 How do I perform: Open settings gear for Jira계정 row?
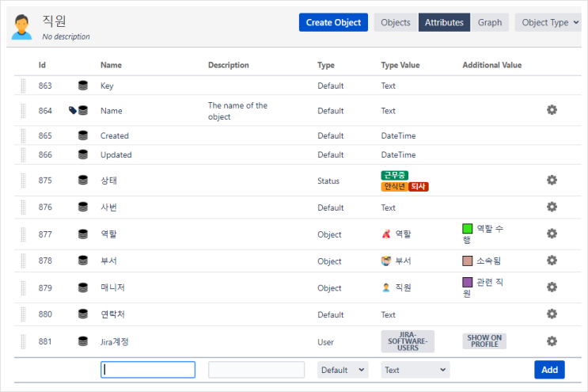click(x=552, y=341)
